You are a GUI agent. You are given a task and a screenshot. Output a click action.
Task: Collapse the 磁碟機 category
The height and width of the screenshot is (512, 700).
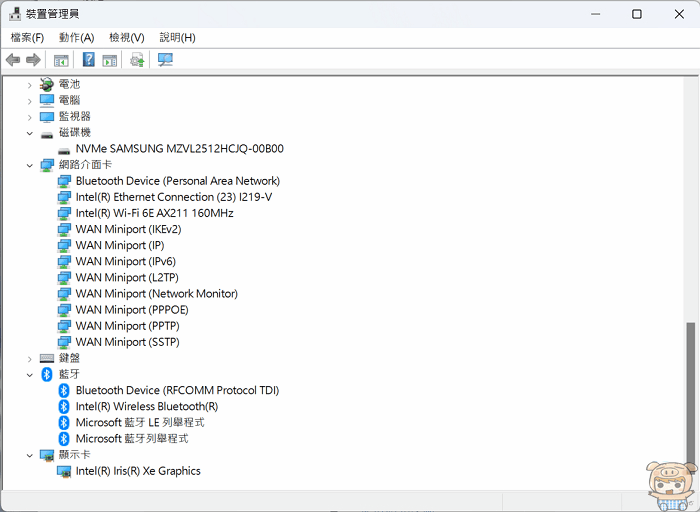click(30, 133)
